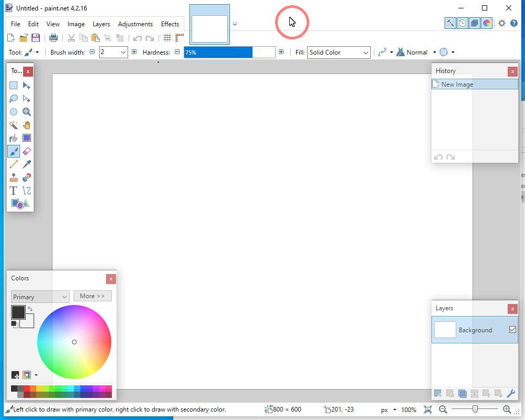Image resolution: width=525 pixels, height=420 pixels.
Task: Toggle rulers display
Action: pyautogui.click(x=180, y=38)
